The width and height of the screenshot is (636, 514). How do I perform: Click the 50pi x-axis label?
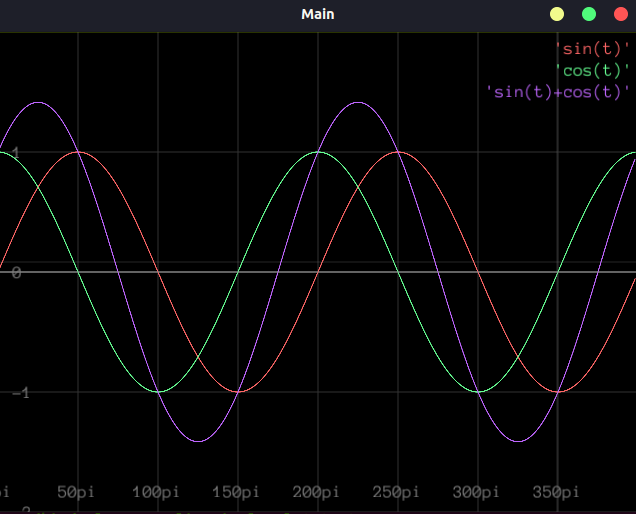75,492
